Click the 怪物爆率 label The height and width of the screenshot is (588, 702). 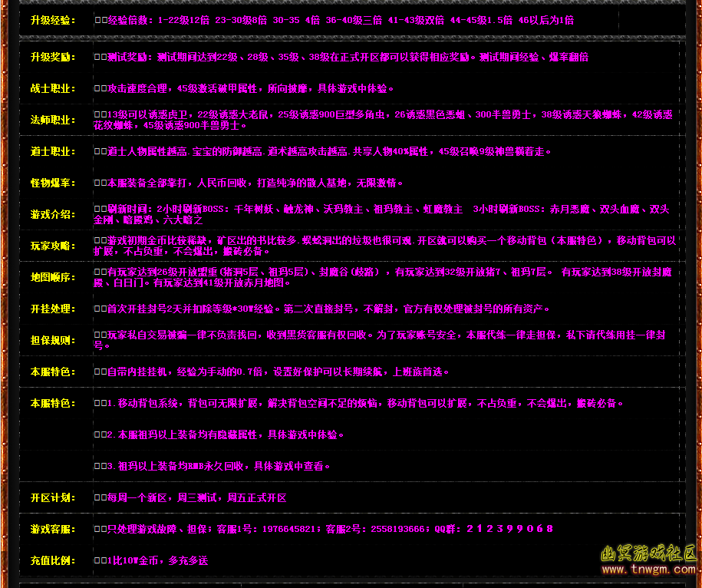pos(53,183)
